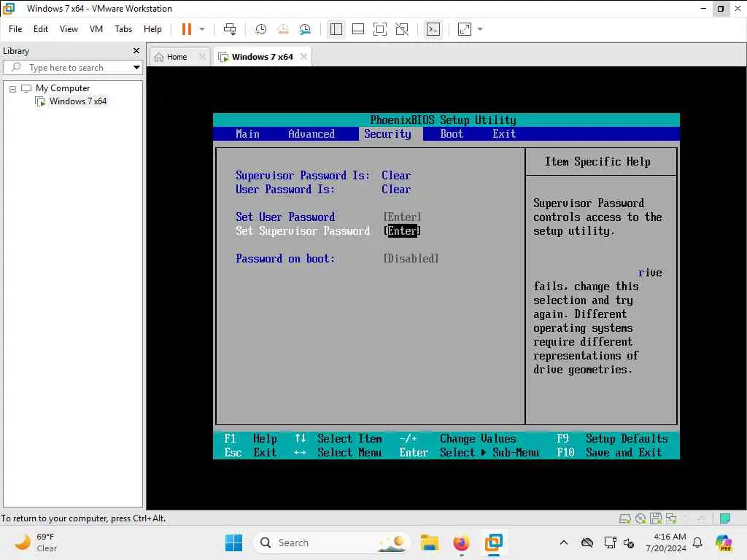Click the clock showing 4:16 AM
The image size is (747, 560).
(x=666, y=542)
